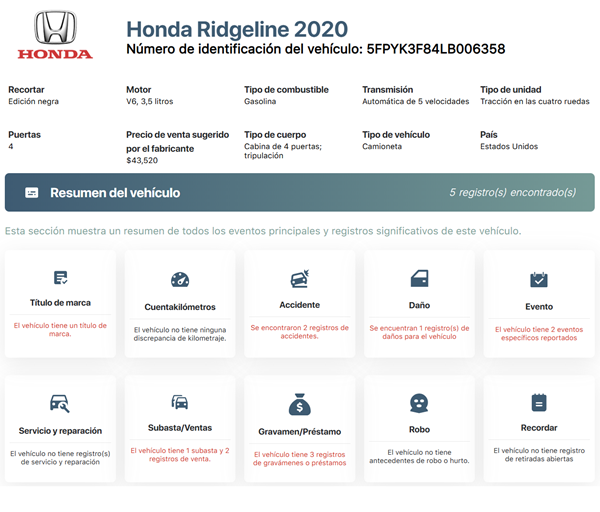The height and width of the screenshot is (512, 600).
Task: Click the $43,520 suggested price value
Action: tap(141, 160)
